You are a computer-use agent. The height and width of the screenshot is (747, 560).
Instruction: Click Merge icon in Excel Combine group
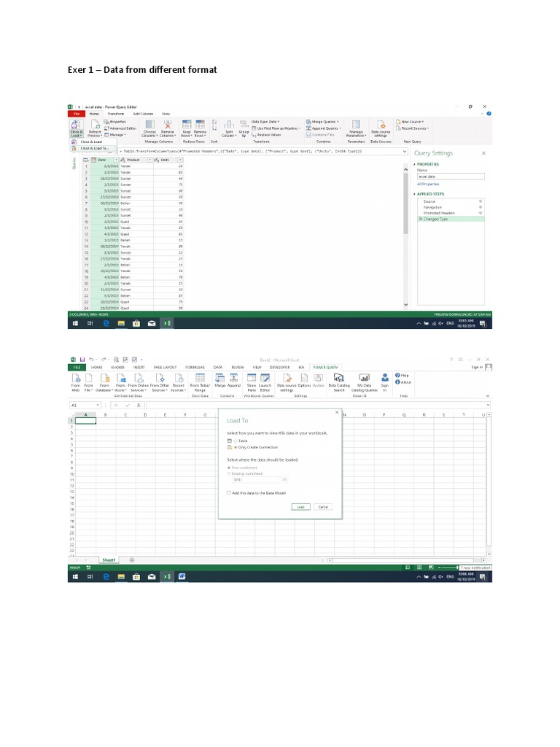220,378
